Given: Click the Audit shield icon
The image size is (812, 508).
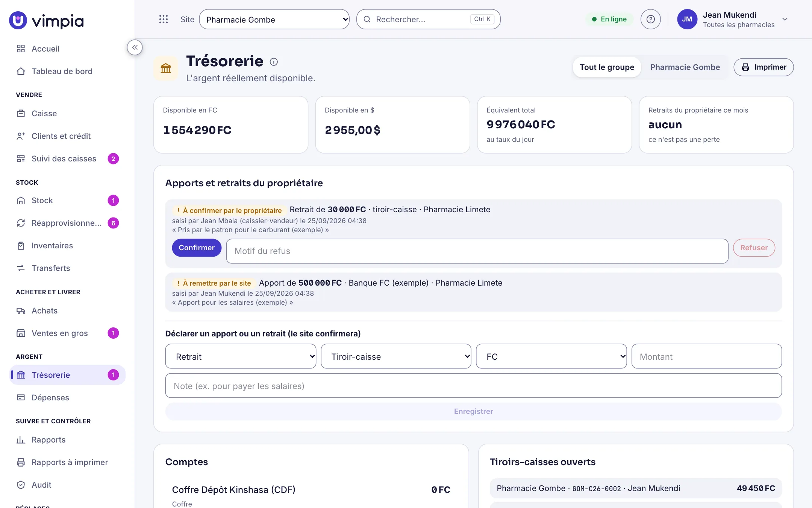Looking at the screenshot, I should (x=21, y=485).
